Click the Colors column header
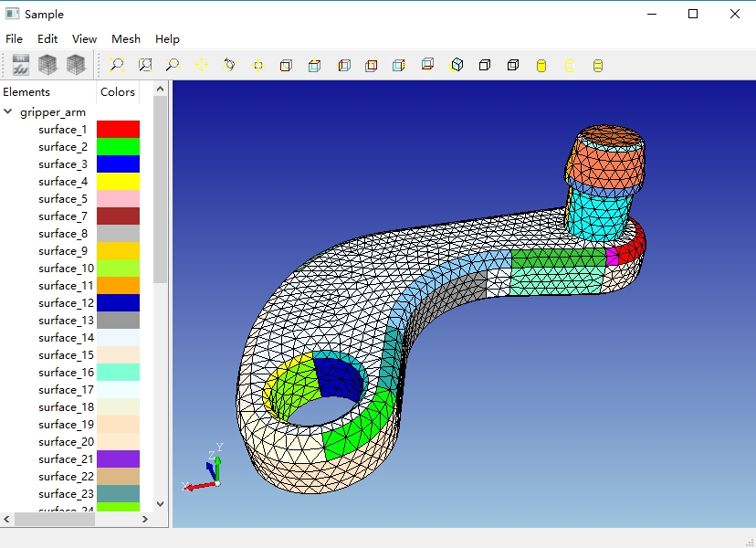 coord(118,91)
